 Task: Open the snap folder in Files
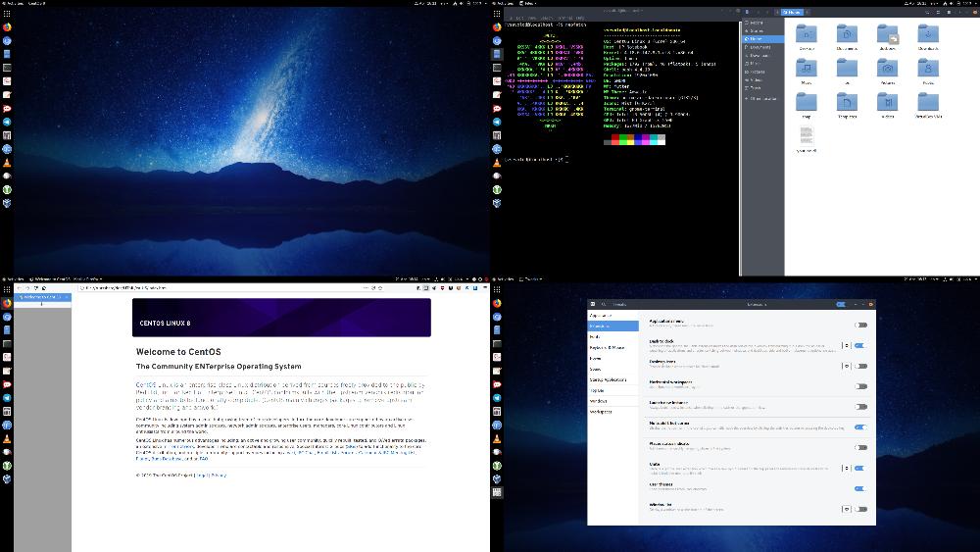pos(807,104)
